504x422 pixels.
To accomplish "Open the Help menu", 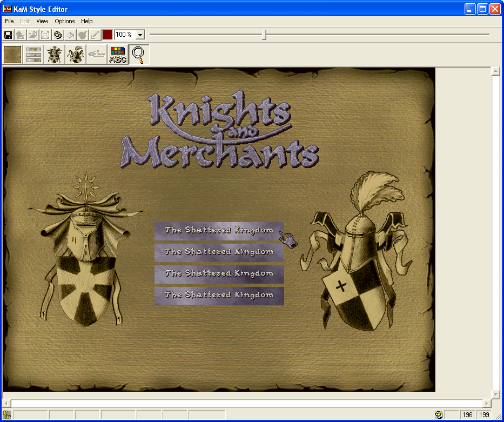I will pyautogui.click(x=87, y=21).
